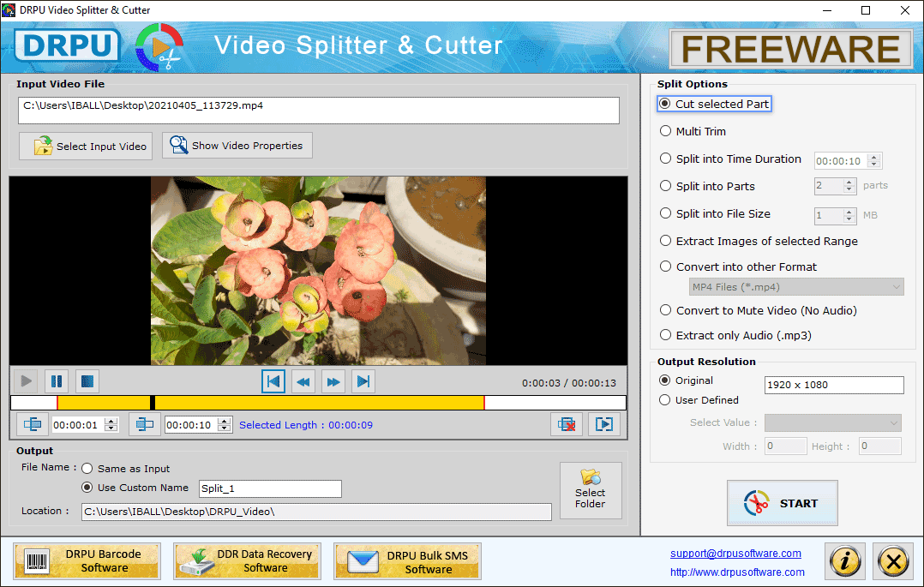Decrease end time 00:00:10 spinner

[224, 428]
